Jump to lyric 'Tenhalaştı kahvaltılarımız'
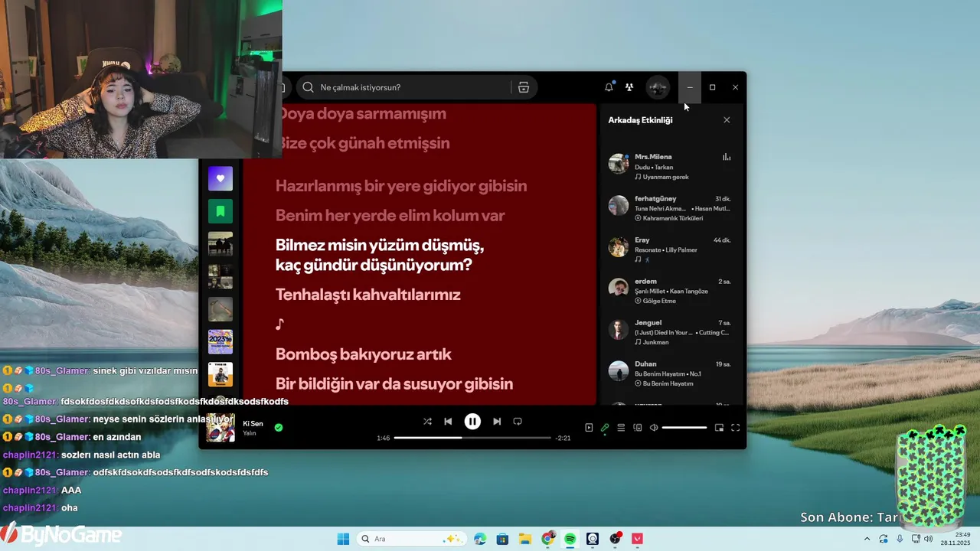Viewport: 980px width, 551px height. pos(368,295)
